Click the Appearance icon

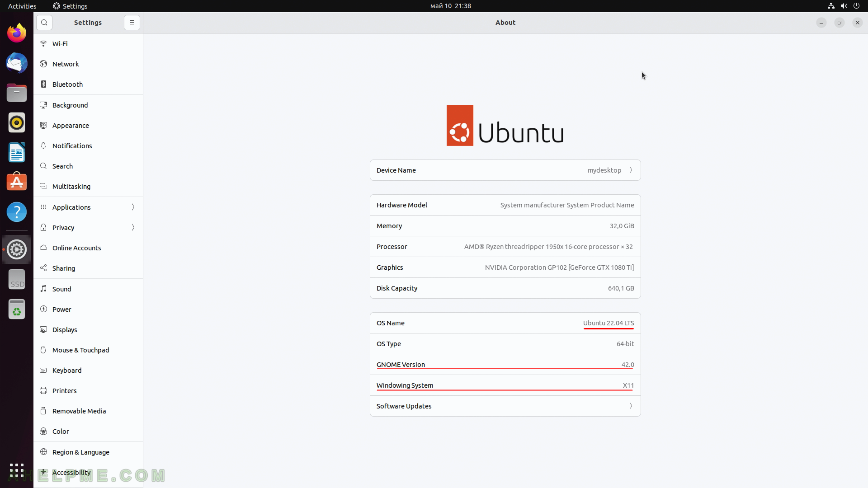[x=43, y=125]
